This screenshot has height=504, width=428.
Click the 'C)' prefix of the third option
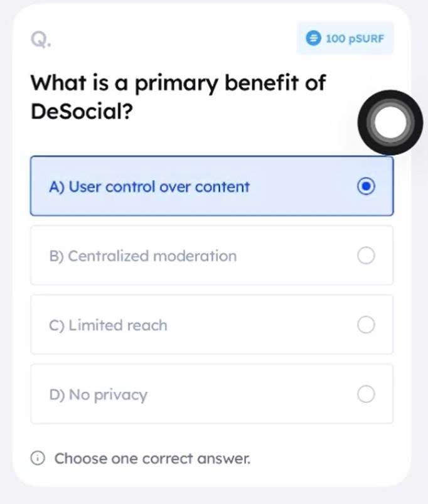[x=56, y=325]
